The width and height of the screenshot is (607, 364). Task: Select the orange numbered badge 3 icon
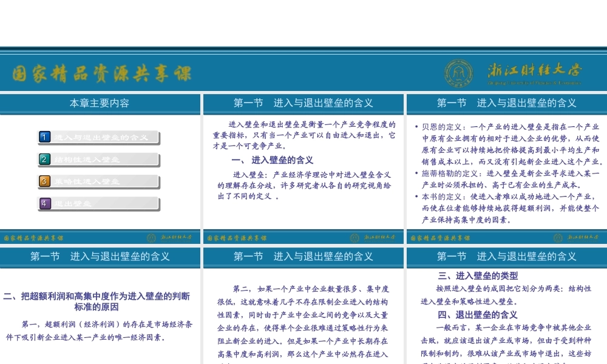point(44,181)
